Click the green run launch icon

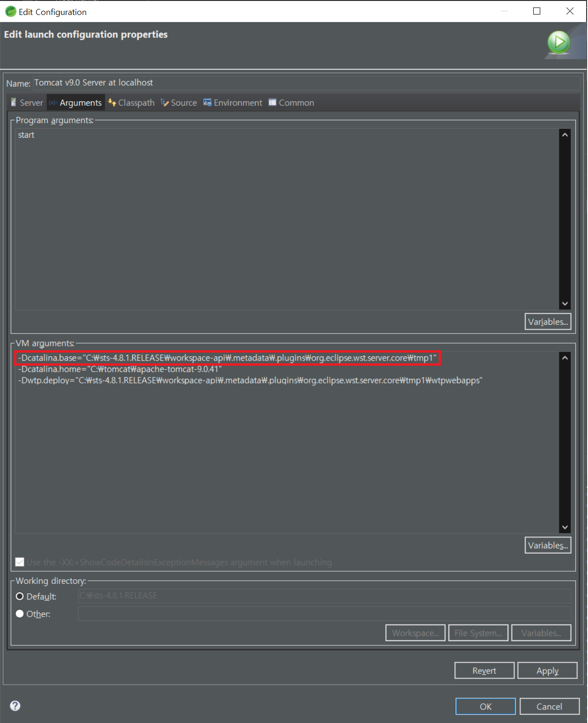pyautogui.click(x=559, y=43)
